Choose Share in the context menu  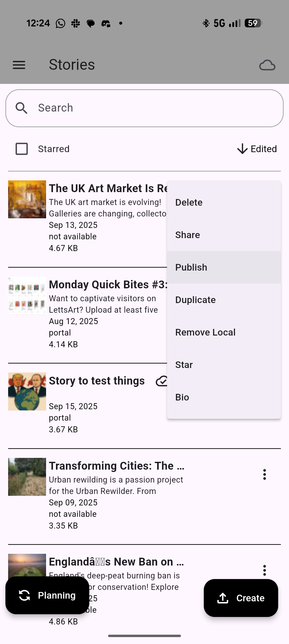(x=188, y=235)
